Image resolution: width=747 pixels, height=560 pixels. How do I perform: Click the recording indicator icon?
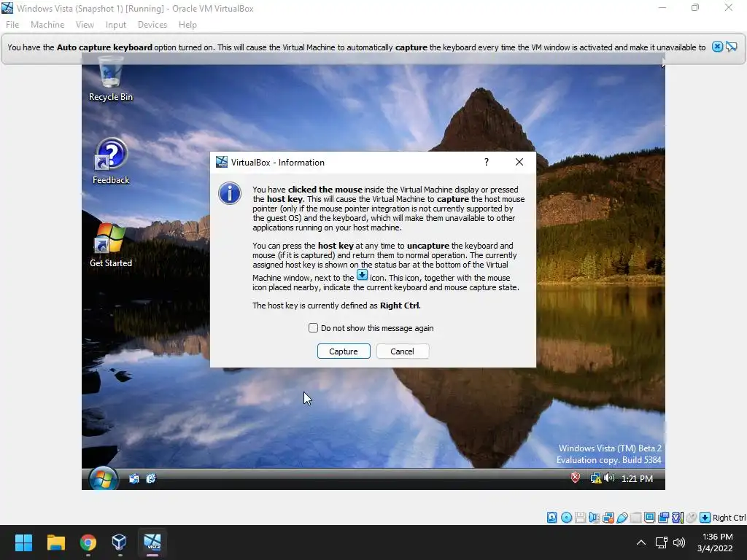[663, 518]
